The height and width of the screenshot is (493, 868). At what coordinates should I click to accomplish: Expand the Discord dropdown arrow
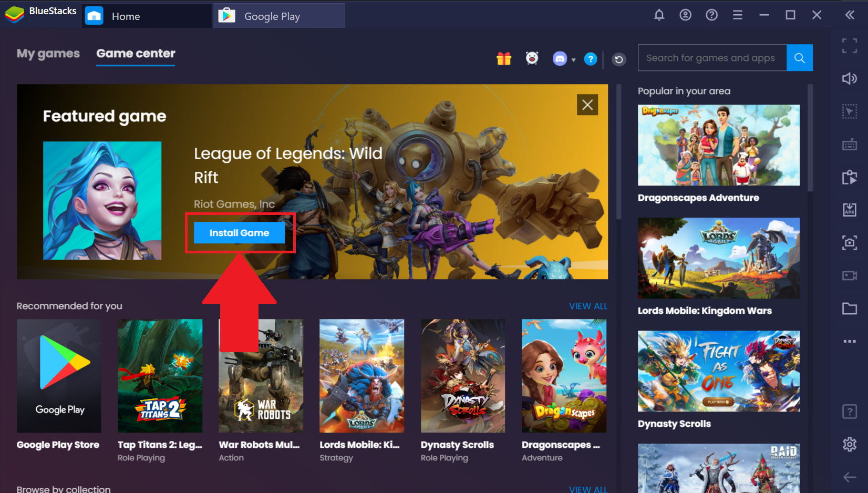pyautogui.click(x=573, y=60)
